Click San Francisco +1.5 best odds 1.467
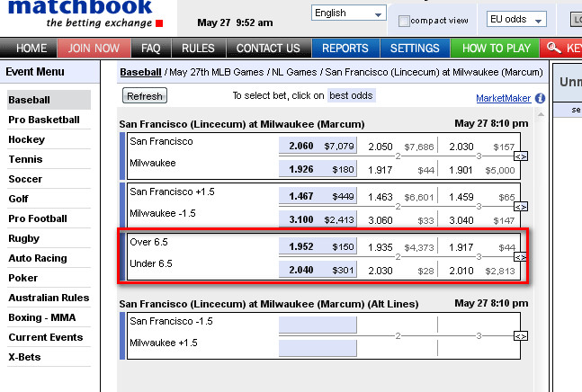The height and width of the screenshot is (392, 582). (318, 196)
